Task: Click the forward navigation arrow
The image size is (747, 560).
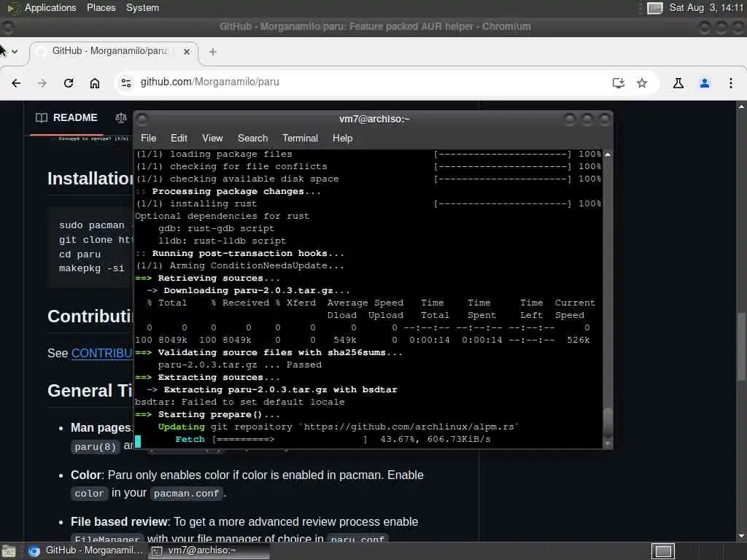Action: point(42,83)
